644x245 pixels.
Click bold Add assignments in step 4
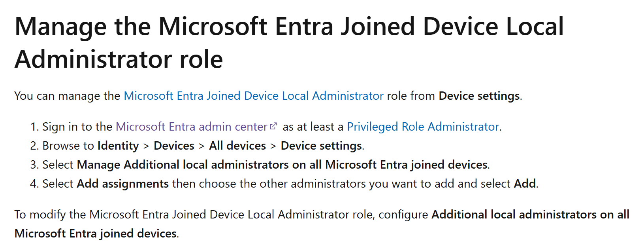coord(123,184)
